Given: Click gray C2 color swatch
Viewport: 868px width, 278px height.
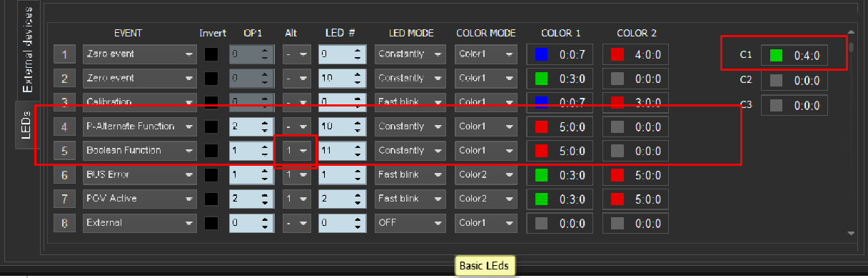Looking at the screenshot, I should 776,80.
